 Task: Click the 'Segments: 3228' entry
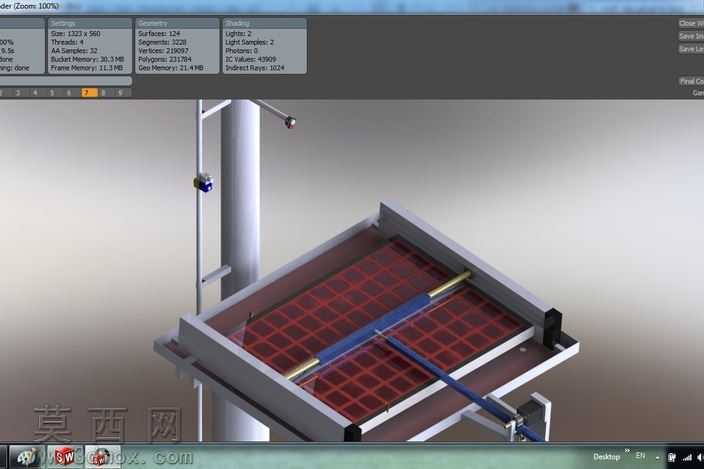coord(162,42)
